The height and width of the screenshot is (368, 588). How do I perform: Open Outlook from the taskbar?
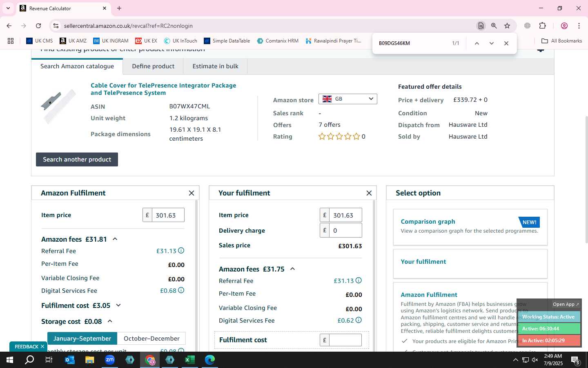pyautogui.click(x=70, y=360)
